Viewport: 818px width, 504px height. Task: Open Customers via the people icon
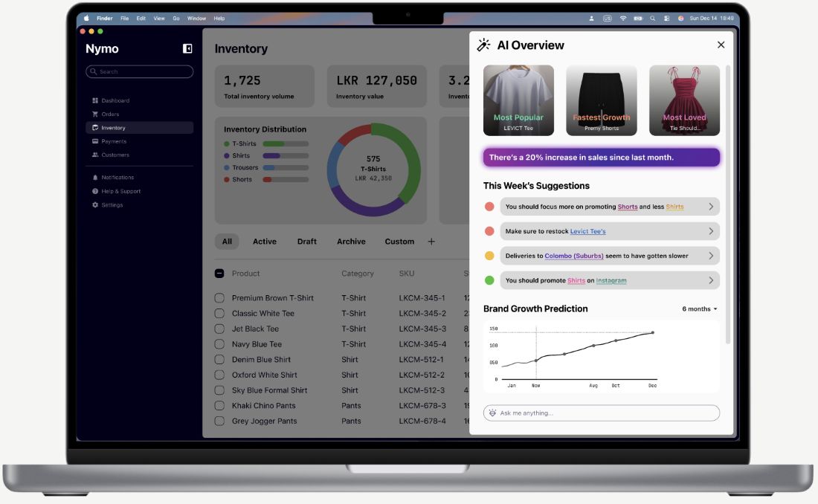tap(95, 155)
